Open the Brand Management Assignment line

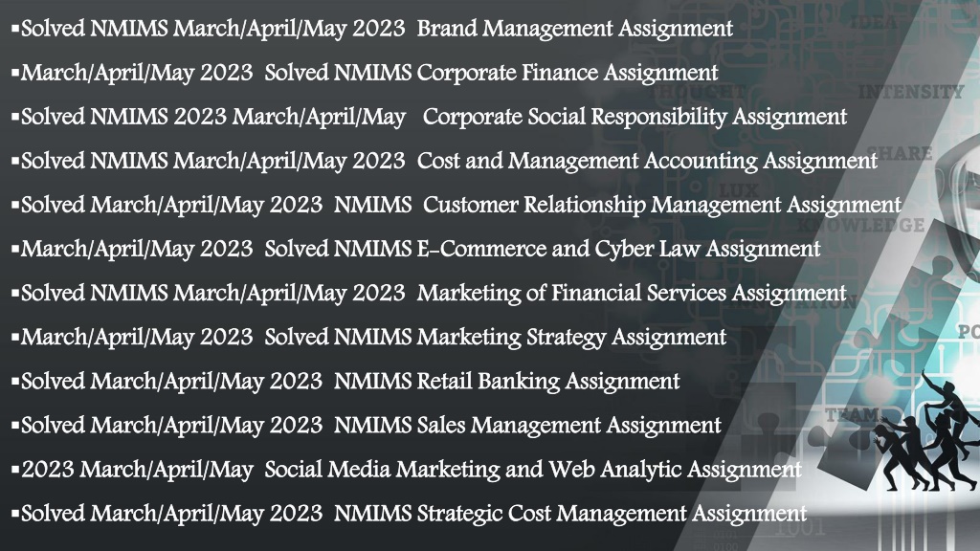(372, 29)
